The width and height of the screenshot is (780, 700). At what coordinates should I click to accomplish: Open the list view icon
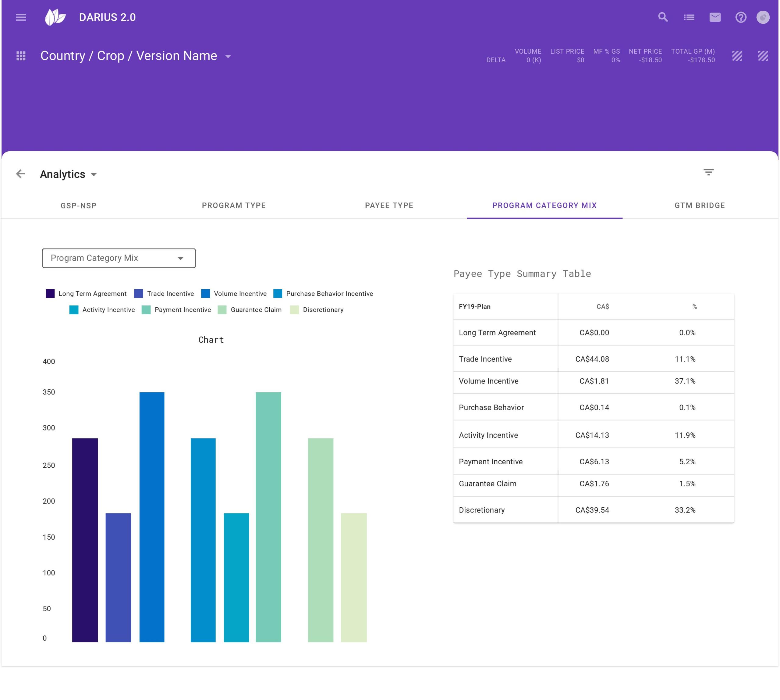[x=689, y=17]
